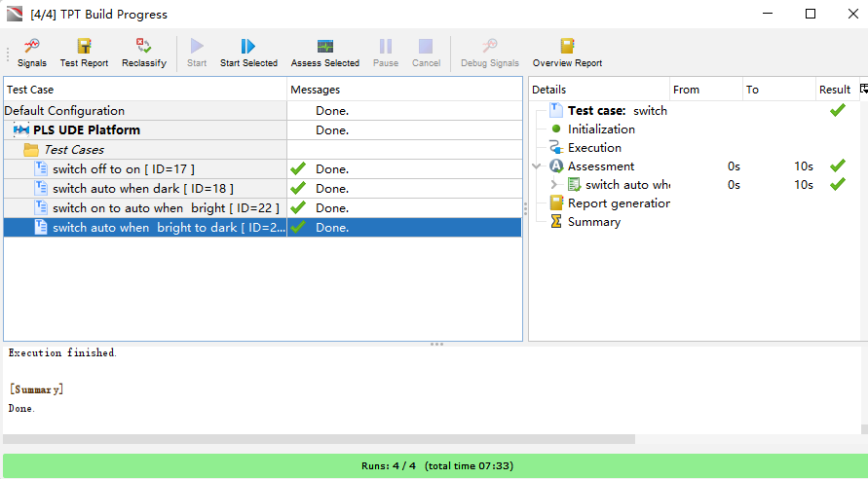The height and width of the screenshot is (479, 868).
Task: Select 'switch on to auto when bright' row
Action: (x=166, y=208)
